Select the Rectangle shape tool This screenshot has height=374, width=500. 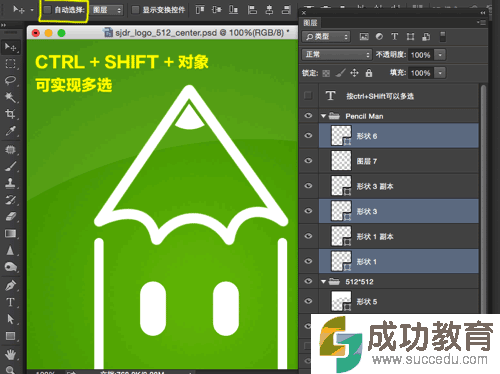tap(10, 336)
